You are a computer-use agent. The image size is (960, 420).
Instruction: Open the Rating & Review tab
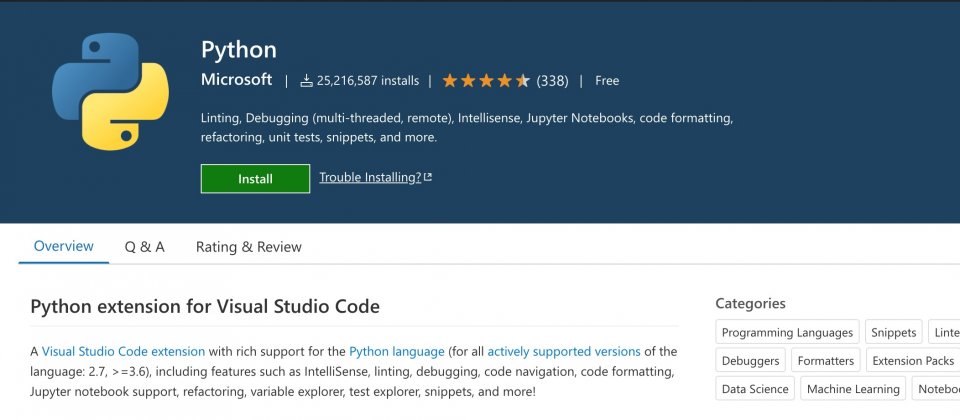click(x=249, y=247)
